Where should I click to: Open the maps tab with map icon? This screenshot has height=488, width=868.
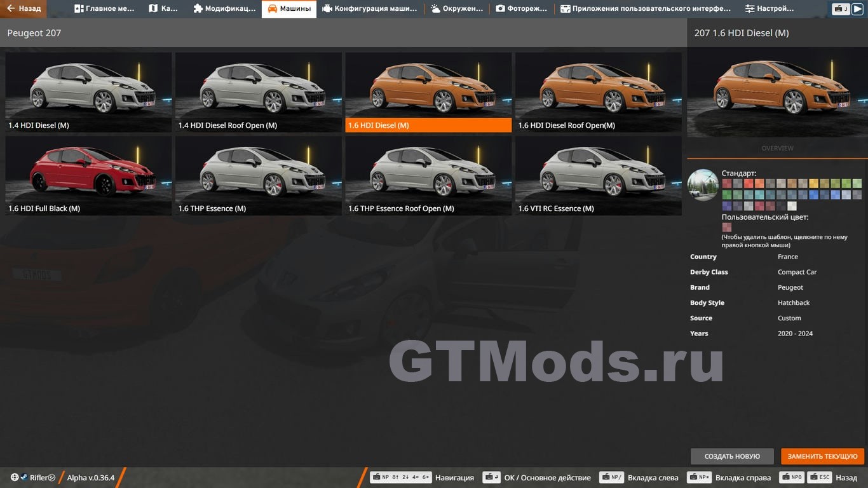pos(163,9)
